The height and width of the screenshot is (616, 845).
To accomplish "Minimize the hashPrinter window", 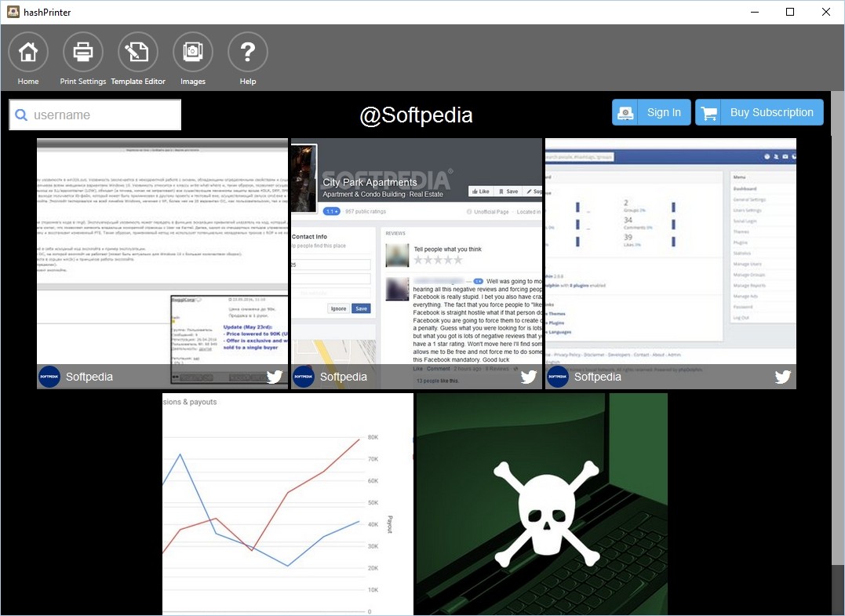I will pyautogui.click(x=755, y=12).
